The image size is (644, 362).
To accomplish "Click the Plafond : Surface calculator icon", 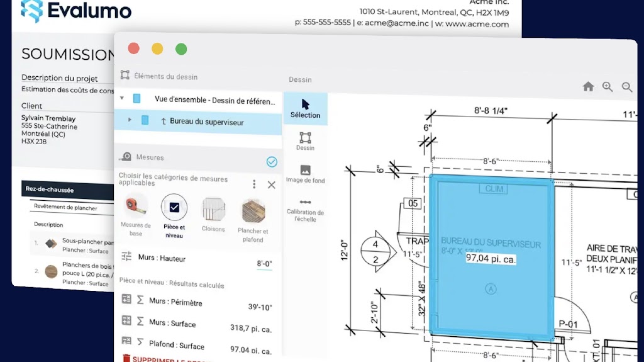I will (x=126, y=341).
